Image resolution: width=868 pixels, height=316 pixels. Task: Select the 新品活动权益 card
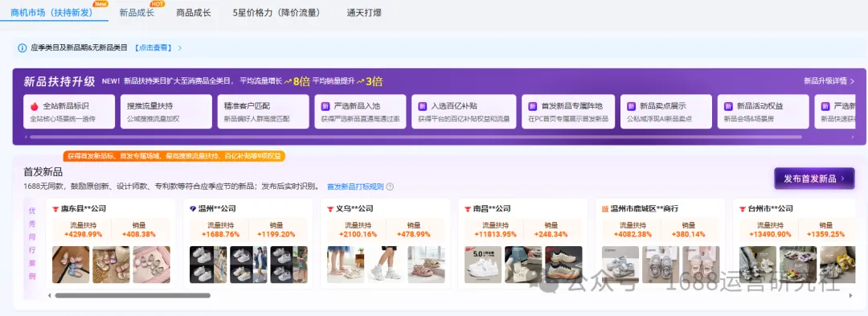click(764, 111)
